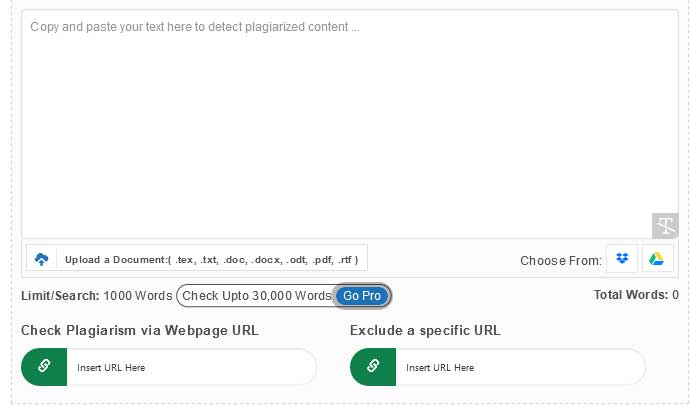This screenshot has width=690, height=407.
Task: Click Check Plagiarism via Webpage URL heading
Action: (139, 330)
